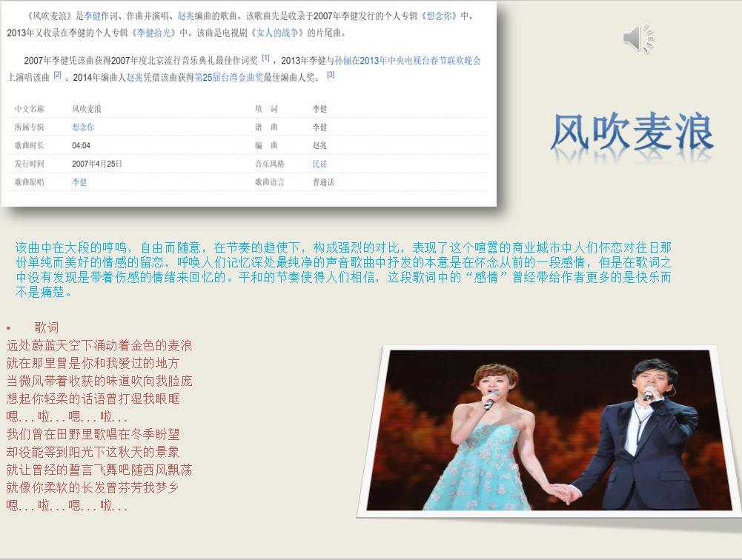The image size is (742, 560).
Task: Select lyric line 就让曾经的誓言飞舞吧随西风飘荡
Action: pos(99,470)
